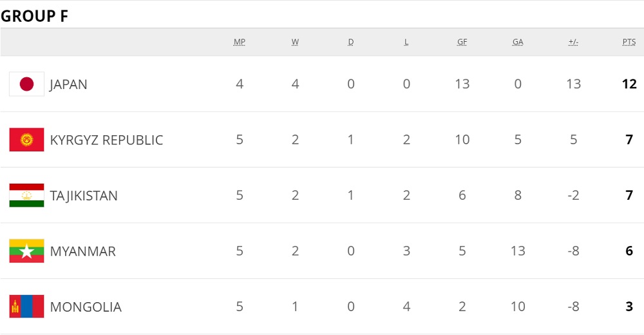
Task: Click the L column header
Action: click(406, 42)
